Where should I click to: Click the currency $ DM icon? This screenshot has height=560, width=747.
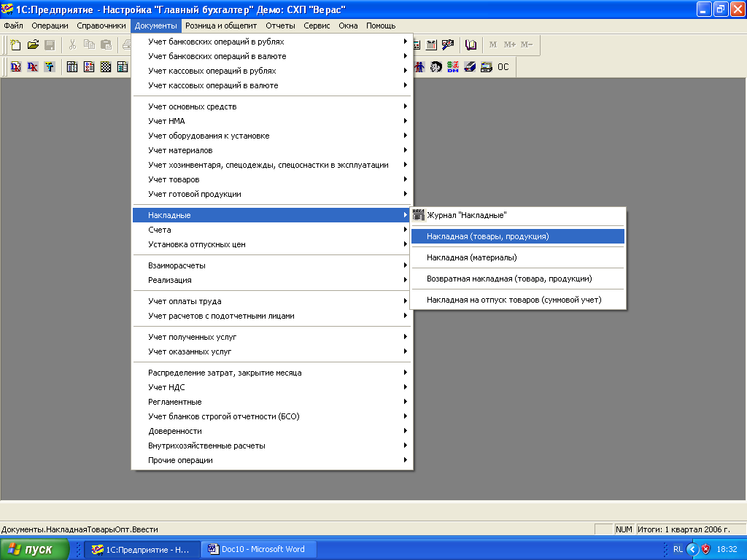click(x=452, y=66)
